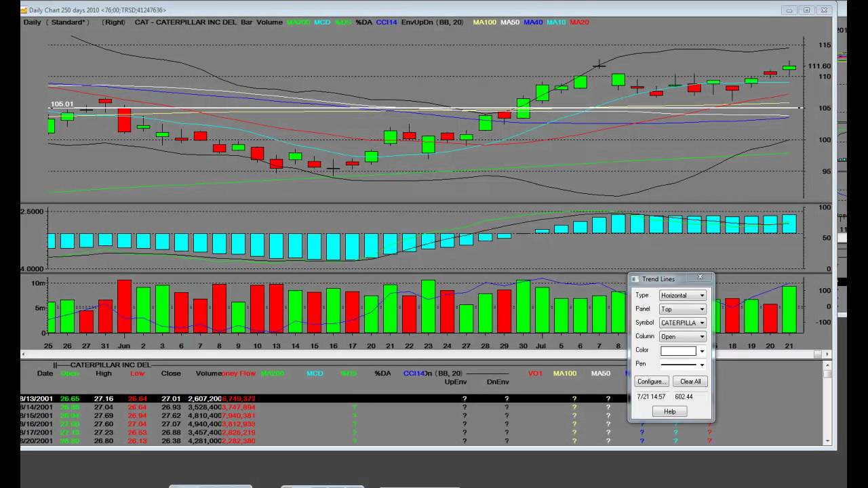Image resolution: width=868 pixels, height=488 pixels.
Task: Click the Daily period label in chart header
Action: (x=32, y=22)
